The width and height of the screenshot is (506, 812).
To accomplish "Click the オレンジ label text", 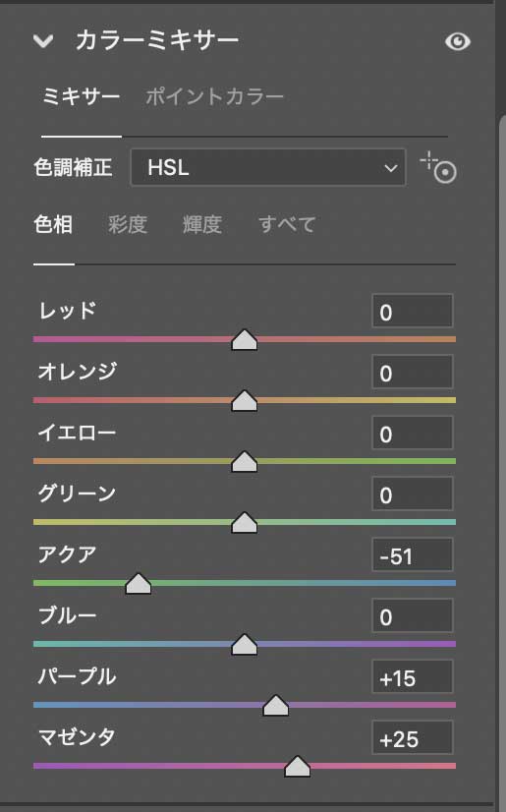I will click(77, 372).
